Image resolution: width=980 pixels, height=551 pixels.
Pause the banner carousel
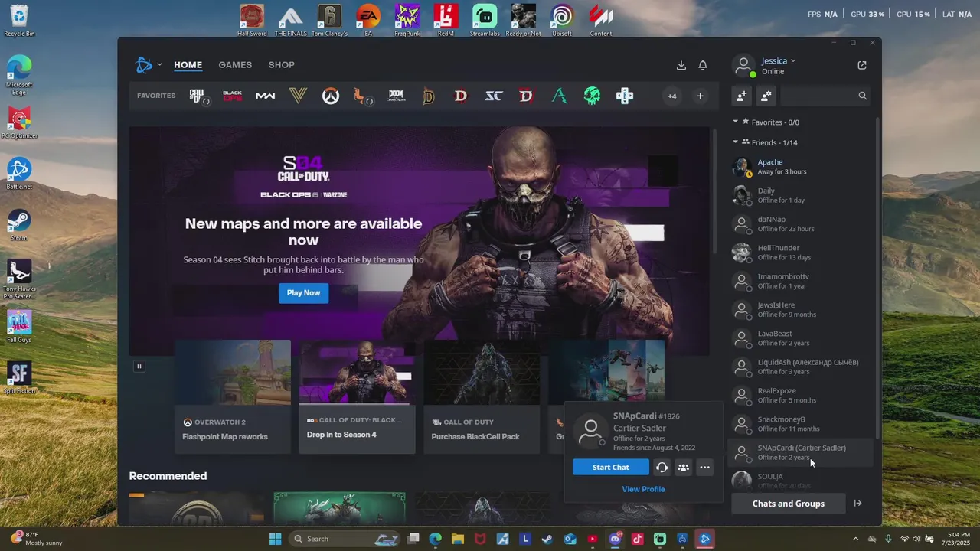[x=139, y=367]
